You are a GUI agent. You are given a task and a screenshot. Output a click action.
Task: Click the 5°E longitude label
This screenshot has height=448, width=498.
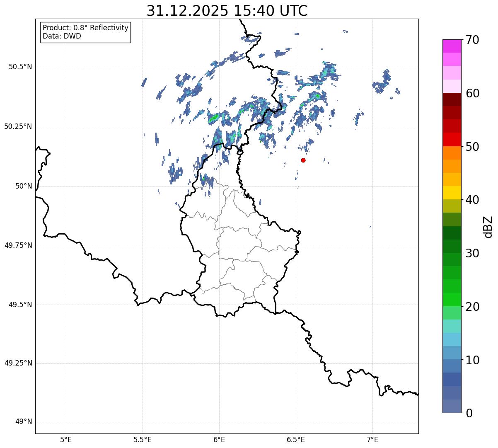[x=66, y=439]
